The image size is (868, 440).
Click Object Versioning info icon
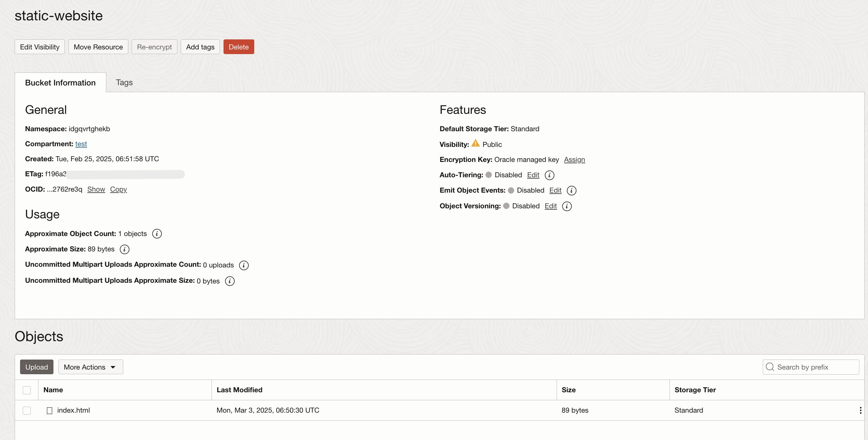click(x=567, y=206)
